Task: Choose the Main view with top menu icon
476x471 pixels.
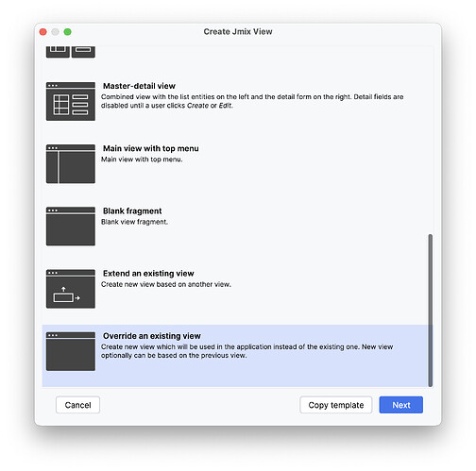Action: pyautogui.click(x=71, y=164)
